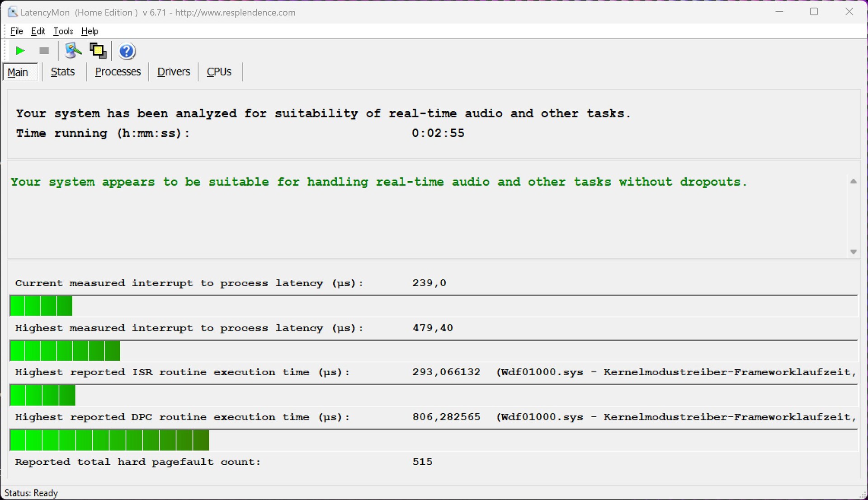Viewport: 868px width, 500px height.
Task: Close the LatencyMon window
Action: click(849, 12)
